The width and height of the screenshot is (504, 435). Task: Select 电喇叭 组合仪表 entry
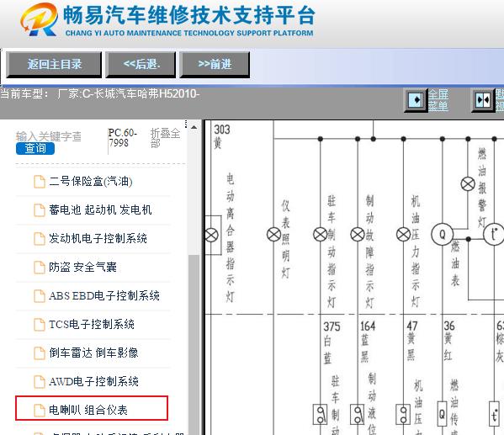pyautogui.click(x=88, y=410)
